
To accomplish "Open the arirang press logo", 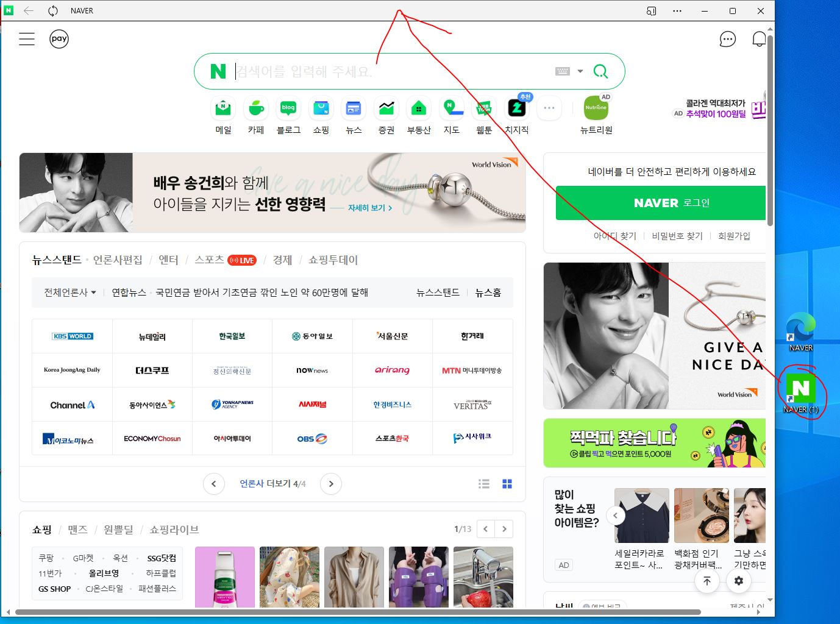I will coord(392,370).
